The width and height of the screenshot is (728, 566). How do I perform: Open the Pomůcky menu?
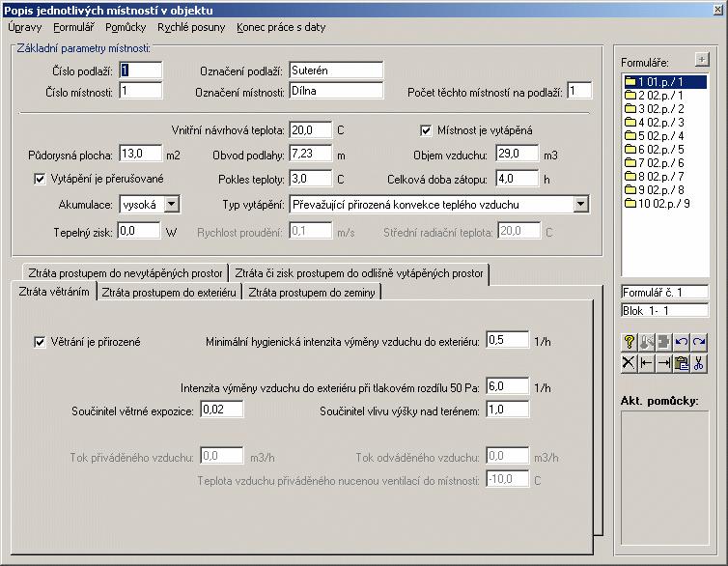126,27
